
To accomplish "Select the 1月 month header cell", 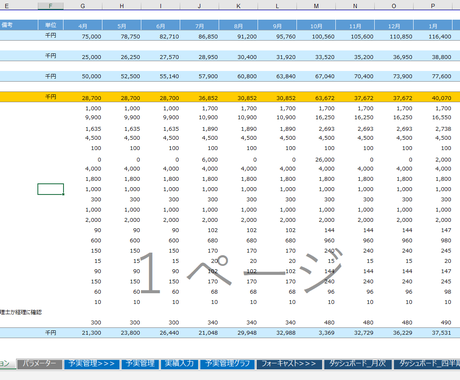I will [x=433, y=25].
